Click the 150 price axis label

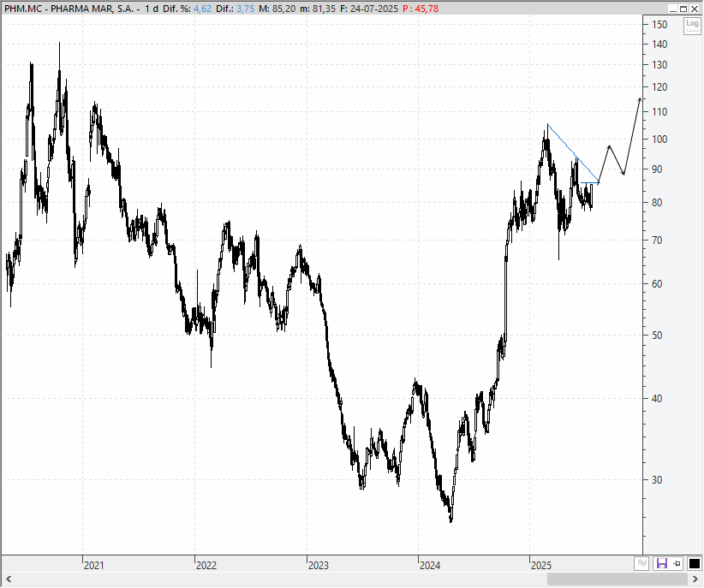[x=659, y=25]
